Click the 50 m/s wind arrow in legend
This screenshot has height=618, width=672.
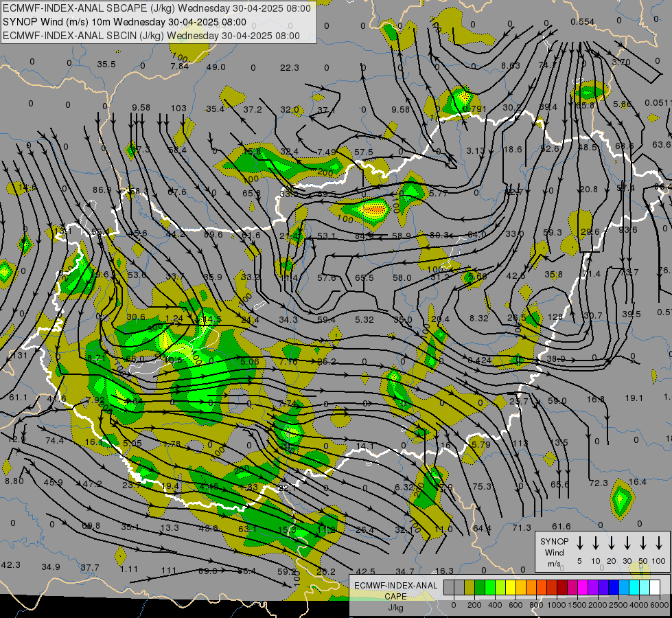coord(643,543)
